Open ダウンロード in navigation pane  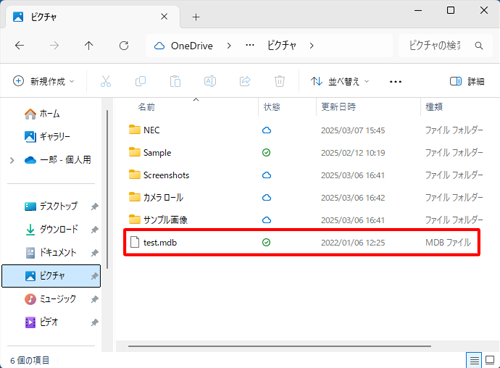coord(52,230)
